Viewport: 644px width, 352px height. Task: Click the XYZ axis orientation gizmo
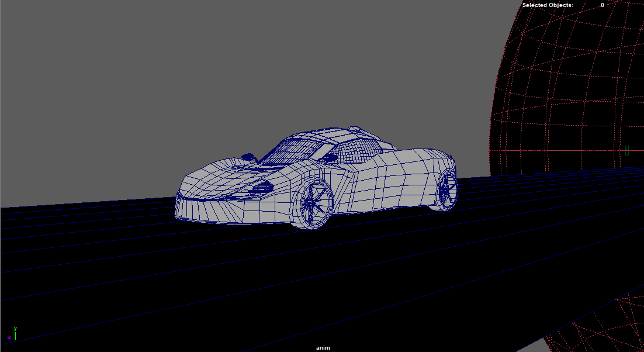coord(12,333)
